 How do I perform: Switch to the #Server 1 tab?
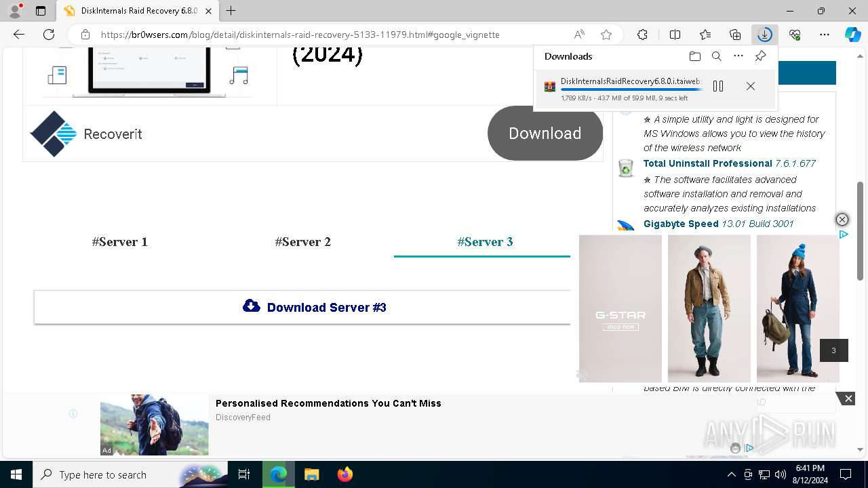click(120, 242)
